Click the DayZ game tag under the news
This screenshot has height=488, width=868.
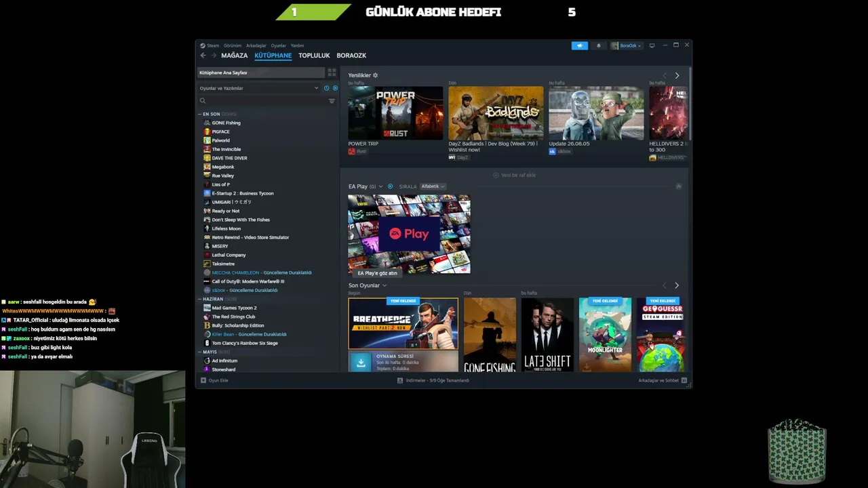[458, 157]
